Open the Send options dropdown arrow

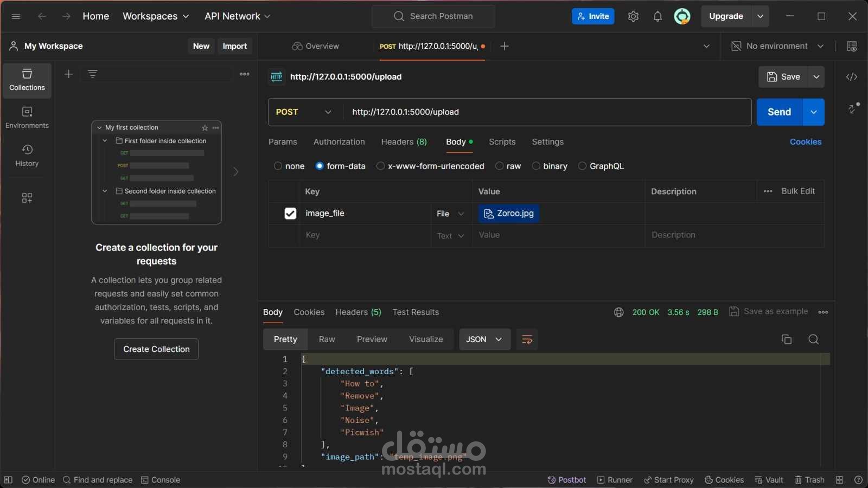point(814,112)
